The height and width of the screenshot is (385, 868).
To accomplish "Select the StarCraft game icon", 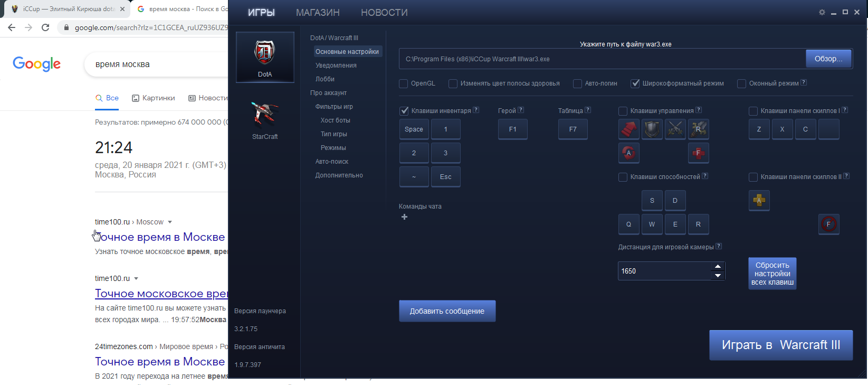I will point(265,119).
